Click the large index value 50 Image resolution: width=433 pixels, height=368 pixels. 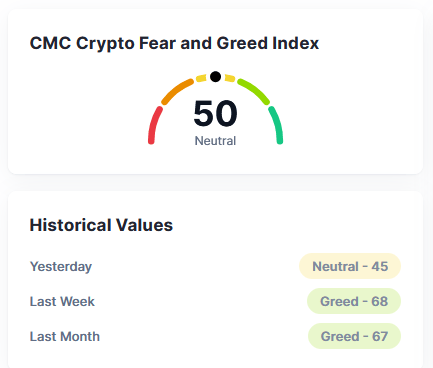pyautogui.click(x=215, y=113)
